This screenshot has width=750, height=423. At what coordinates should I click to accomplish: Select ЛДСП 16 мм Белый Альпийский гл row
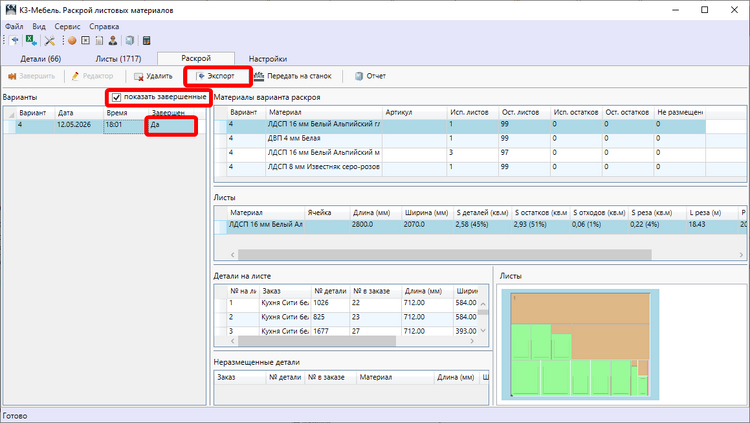coord(460,125)
